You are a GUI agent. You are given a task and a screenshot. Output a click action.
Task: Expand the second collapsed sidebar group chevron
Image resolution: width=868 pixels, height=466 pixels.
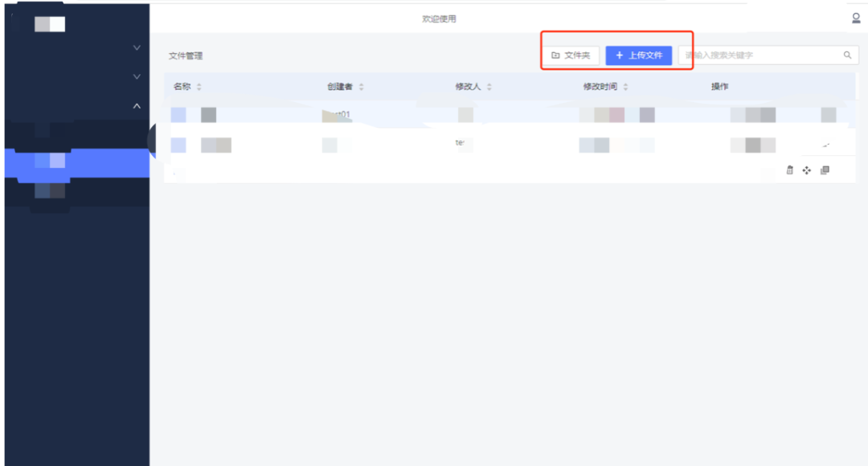tap(137, 76)
